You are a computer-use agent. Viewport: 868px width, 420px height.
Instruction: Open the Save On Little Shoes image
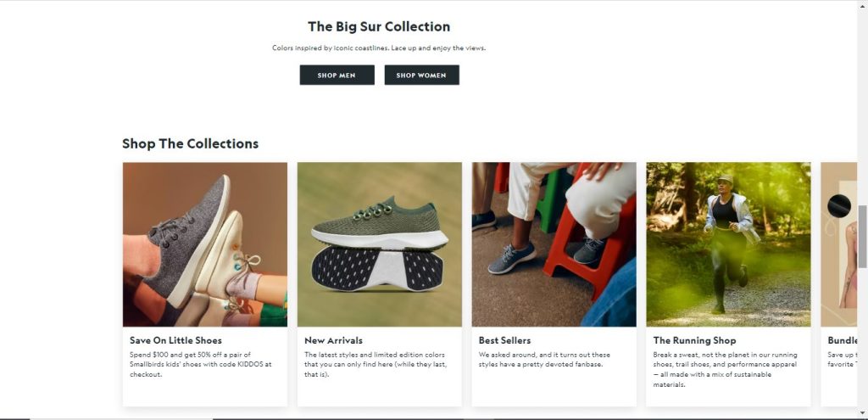pos(205,244)
